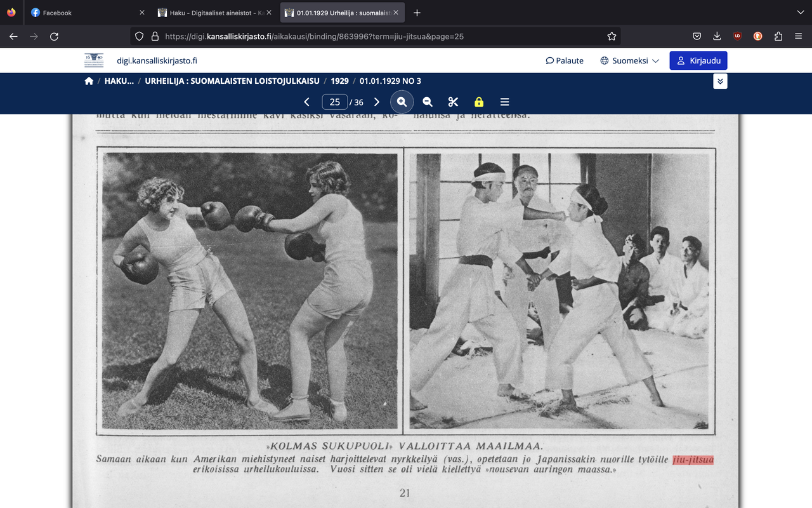
Task: Go to next page of the issue
Action: click(377, 102)
